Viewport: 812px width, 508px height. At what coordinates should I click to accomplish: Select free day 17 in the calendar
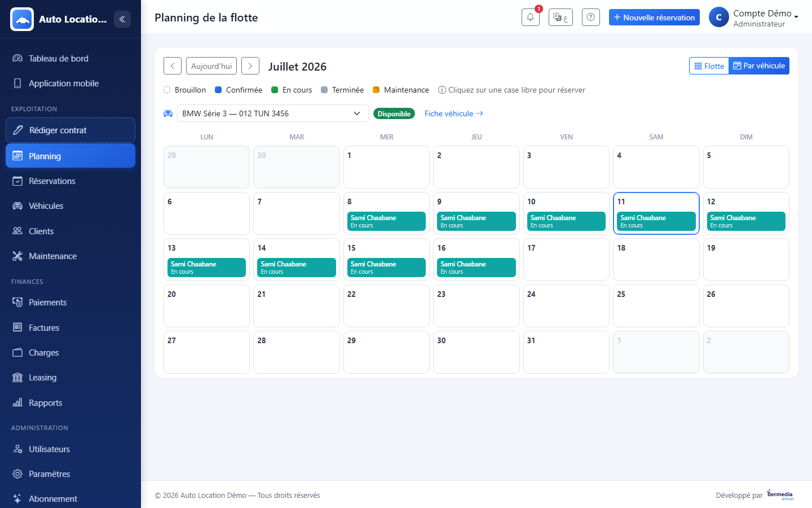(566, 260)
